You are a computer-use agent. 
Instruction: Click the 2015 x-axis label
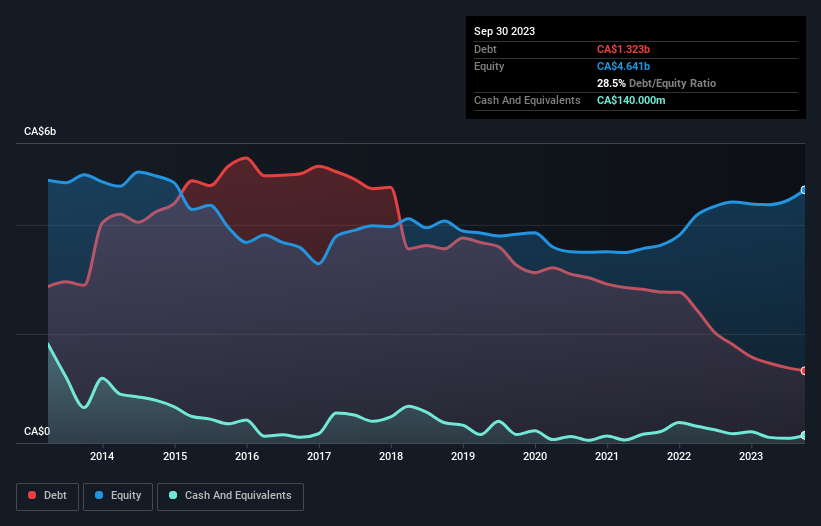[175, 456]
